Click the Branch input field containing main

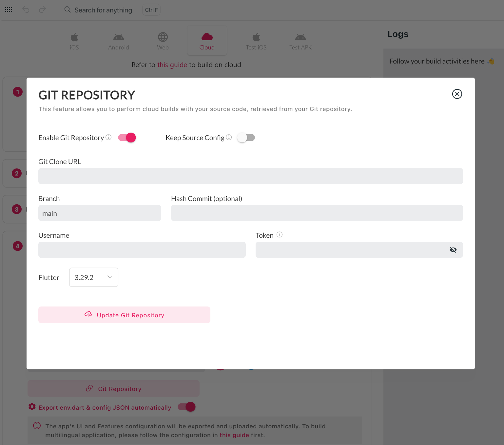100,213
